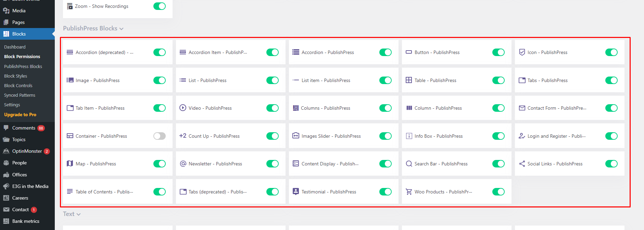644x230 pixels.
Task: Toggle off the Woo Products switch
Action: [498, 192]
